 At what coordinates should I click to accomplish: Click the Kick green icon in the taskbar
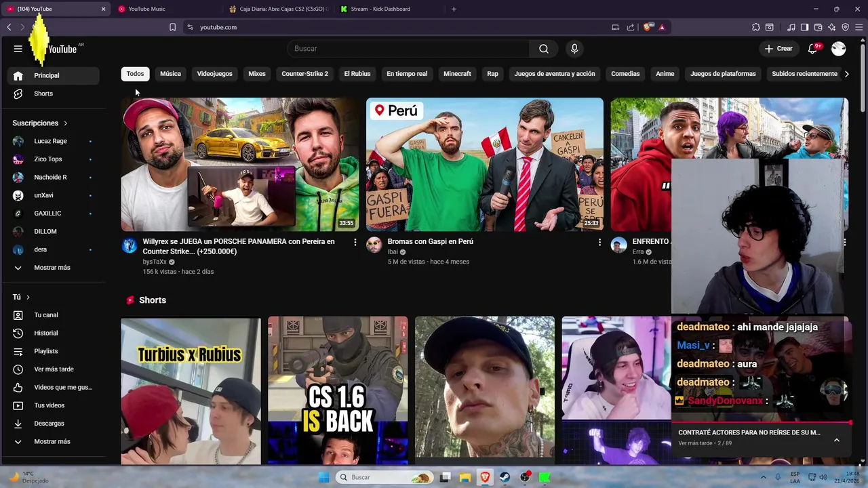[545, 477]
